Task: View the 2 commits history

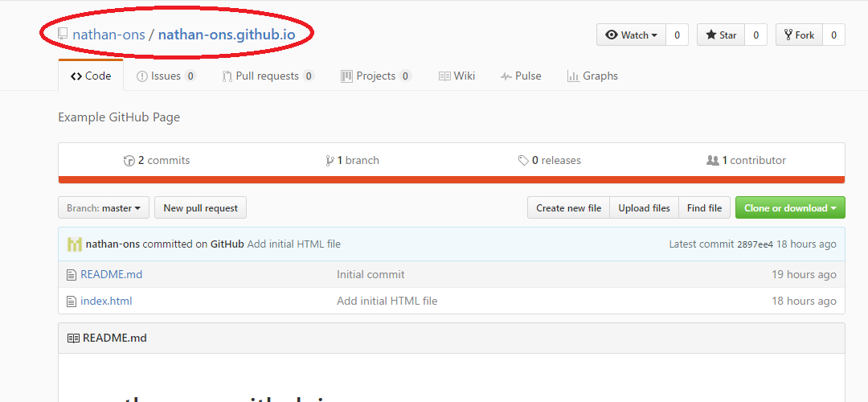Action: (x=157, y=161)
